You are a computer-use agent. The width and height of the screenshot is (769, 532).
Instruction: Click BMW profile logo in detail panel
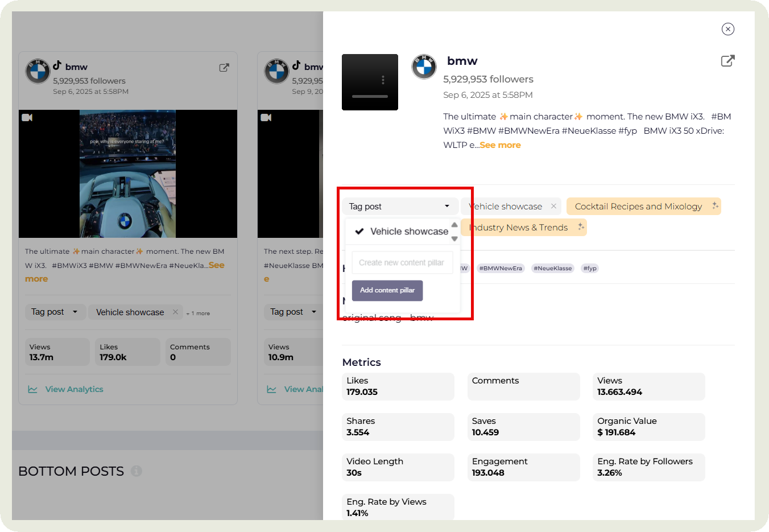coord(424,67)
